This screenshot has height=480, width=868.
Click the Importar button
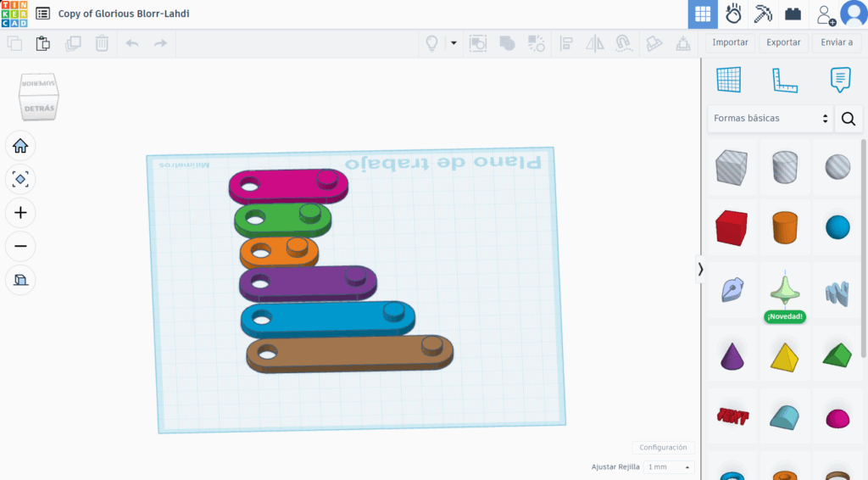click(730, 42)
